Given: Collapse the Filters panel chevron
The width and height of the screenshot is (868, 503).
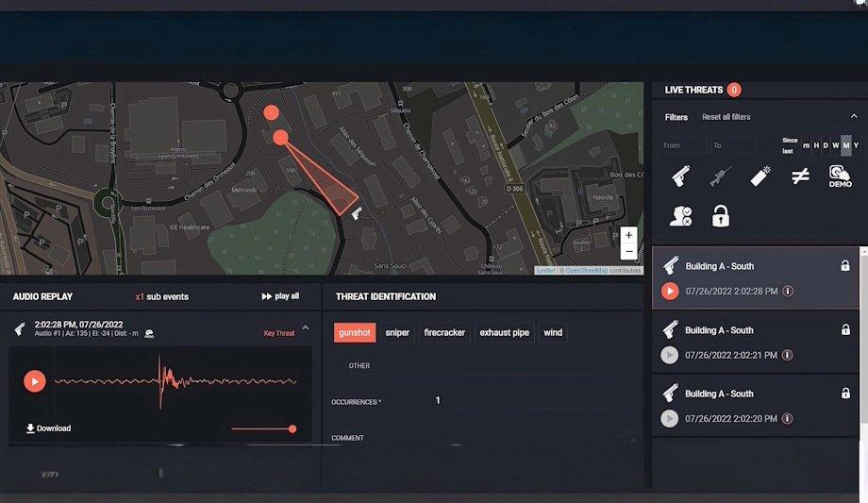Looking at the screenshot, I should pyautogui.click(x=854, y=116).
